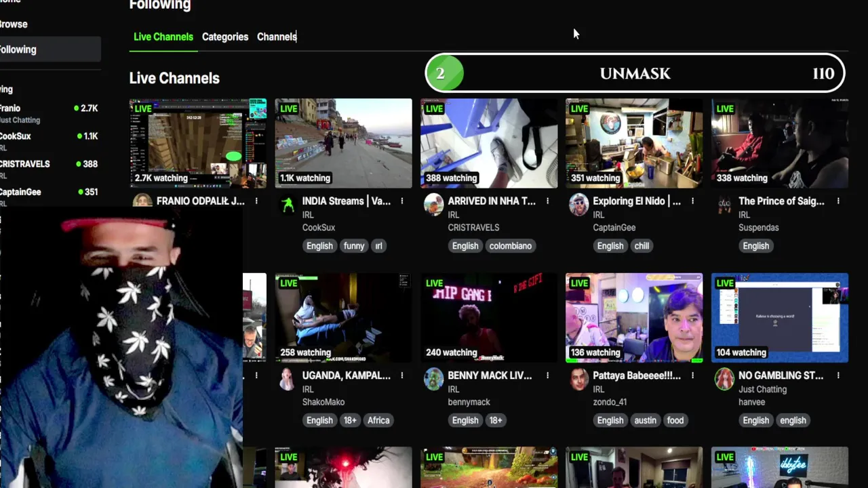Click the Suspendas channel name

click(x=758, y=228)
